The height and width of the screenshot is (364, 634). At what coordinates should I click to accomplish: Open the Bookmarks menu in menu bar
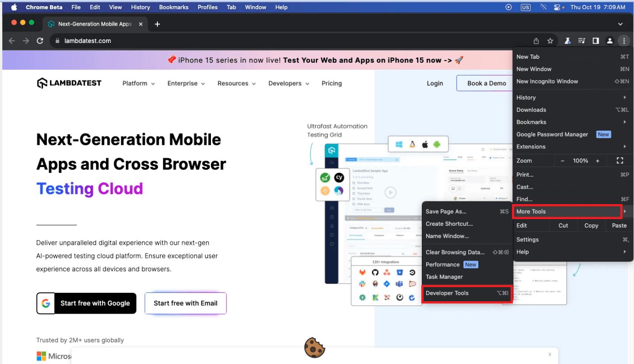pyautogui.click(x=174, y=7)
